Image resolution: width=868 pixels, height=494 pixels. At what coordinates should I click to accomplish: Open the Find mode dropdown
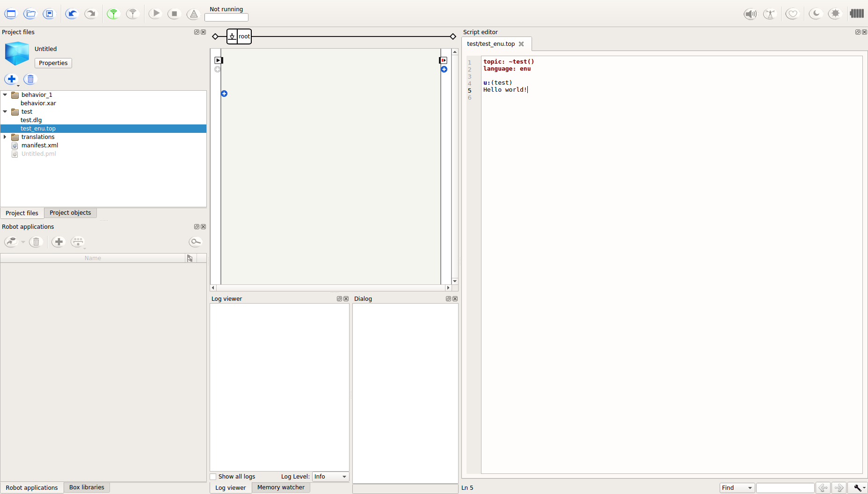737,488
